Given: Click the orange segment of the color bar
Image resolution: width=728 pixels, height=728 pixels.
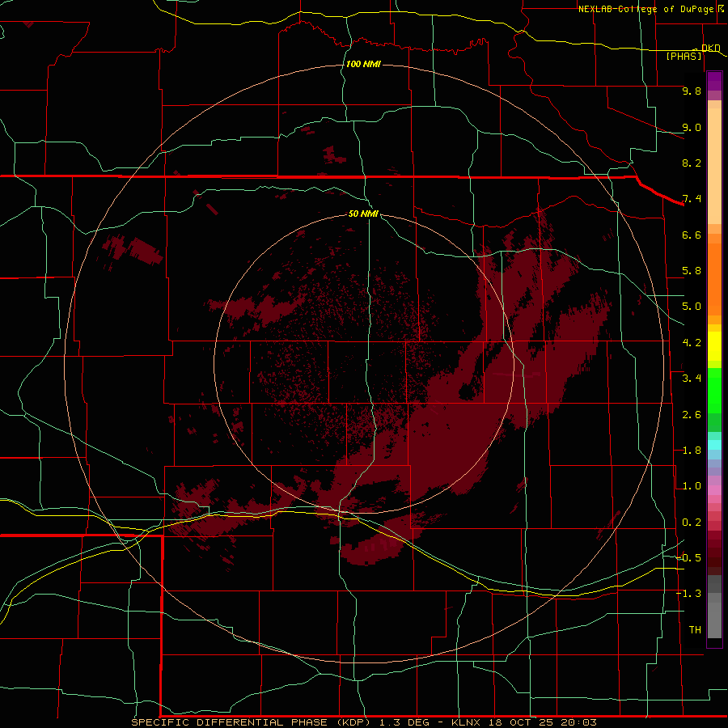Looking at the screenshot, I should (x=714, y=278).
